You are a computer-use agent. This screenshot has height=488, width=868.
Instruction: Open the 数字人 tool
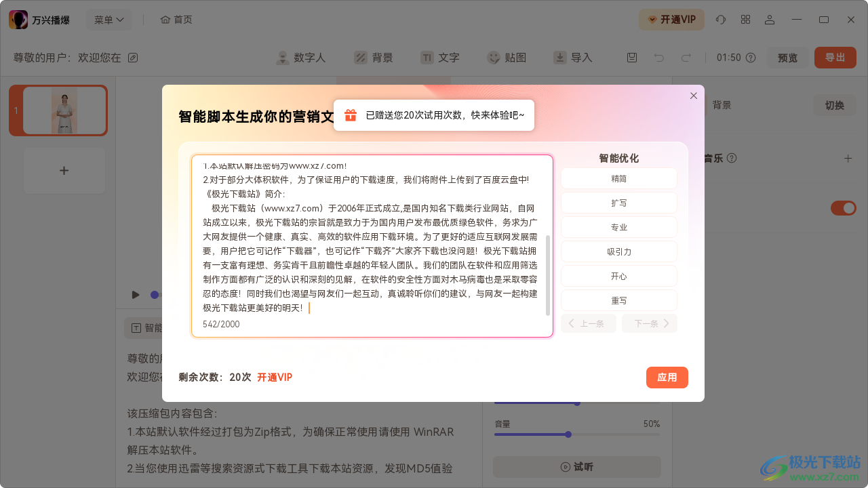click(x=301, y=58)
